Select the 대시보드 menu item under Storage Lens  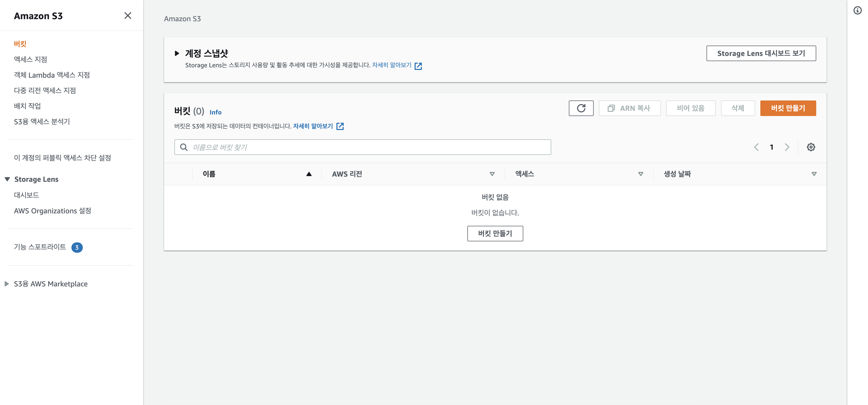[26, 194]
